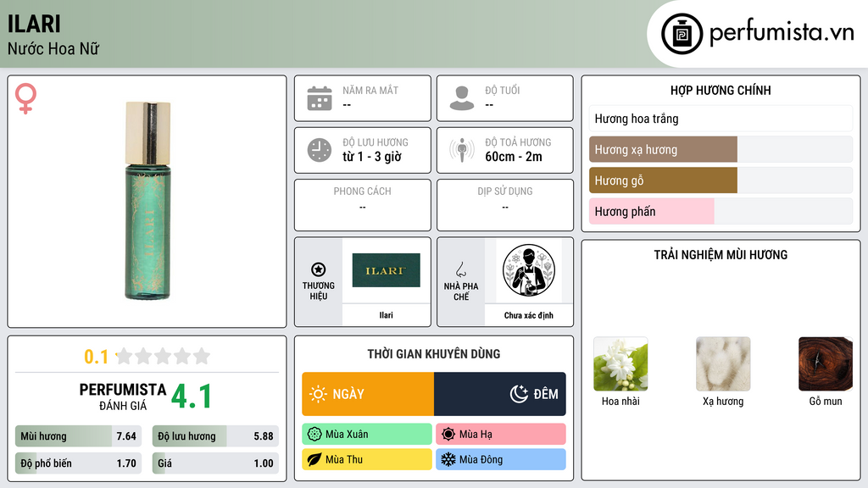This screenshot has height=488, width=868.
Task: Click the Hương xạ hương accord bar
Action: pos(721,149)
